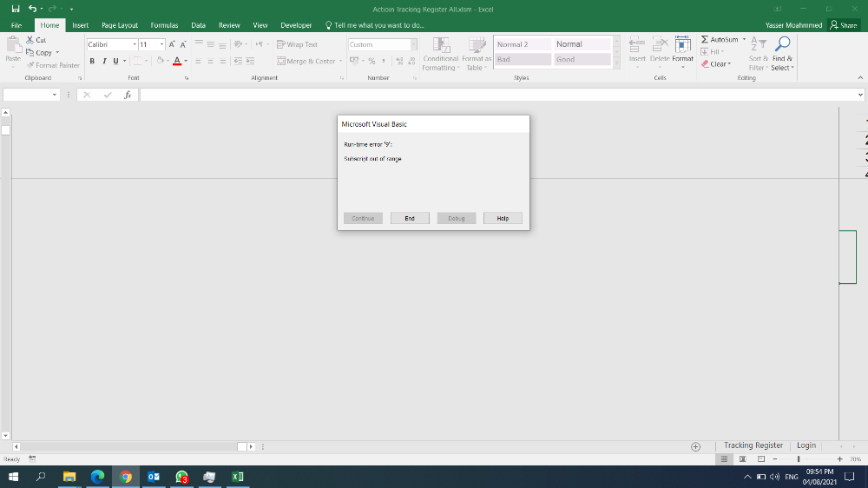Click Find & Select magnifier icon
Screen dimensions: 868x488
(x=782, y=44)
